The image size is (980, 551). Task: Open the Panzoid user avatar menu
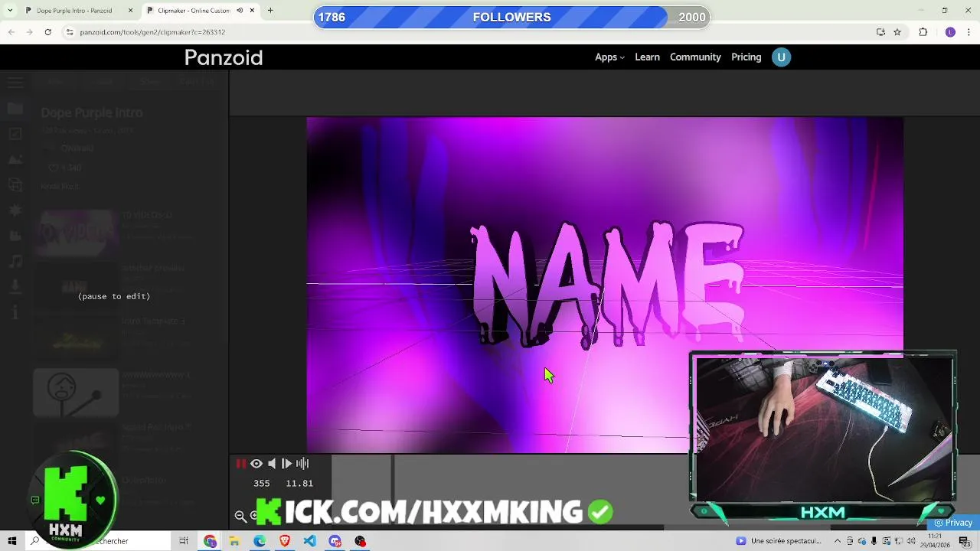(x=781, y=57)
